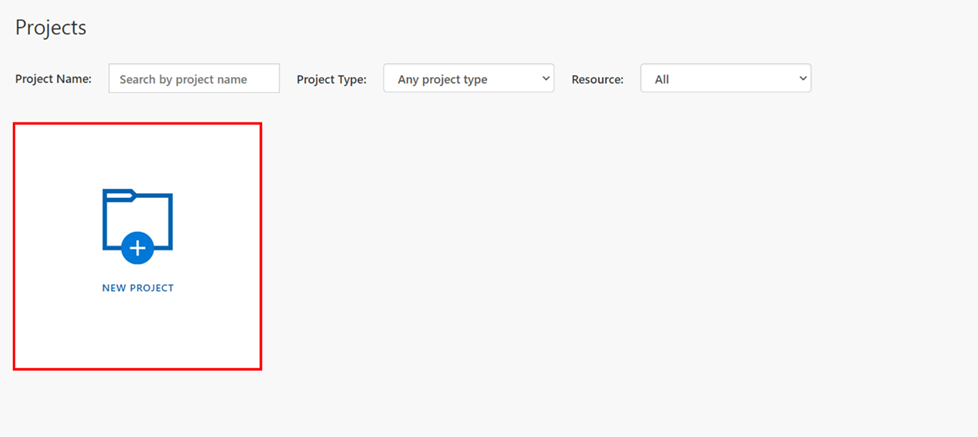Click the white plus sign inside circle

[x=137, y=248]
